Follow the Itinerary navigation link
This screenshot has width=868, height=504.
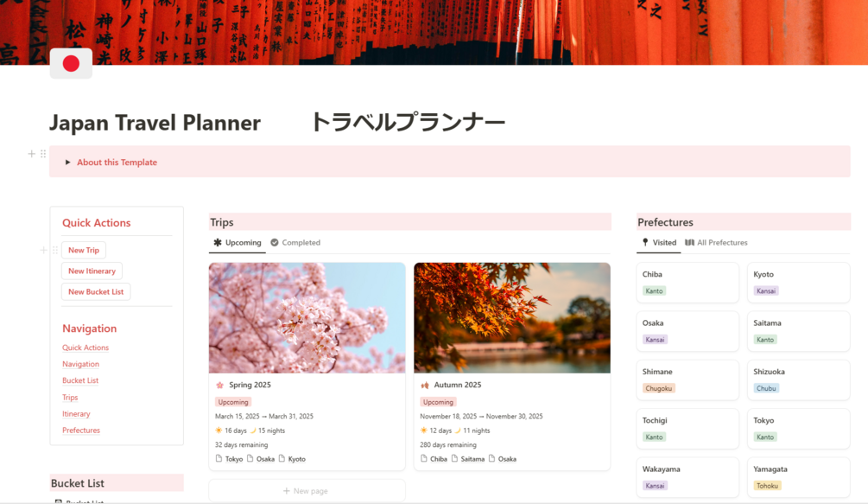76,414
